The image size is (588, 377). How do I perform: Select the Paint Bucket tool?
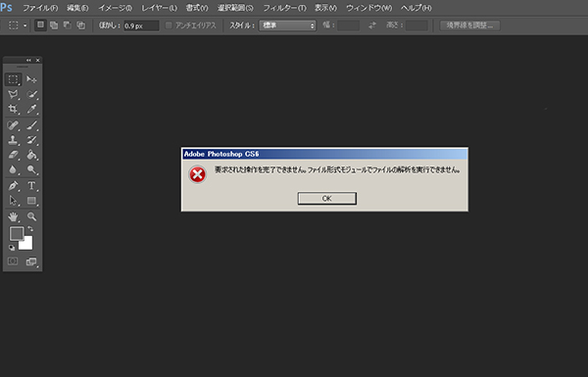point(31,155)
